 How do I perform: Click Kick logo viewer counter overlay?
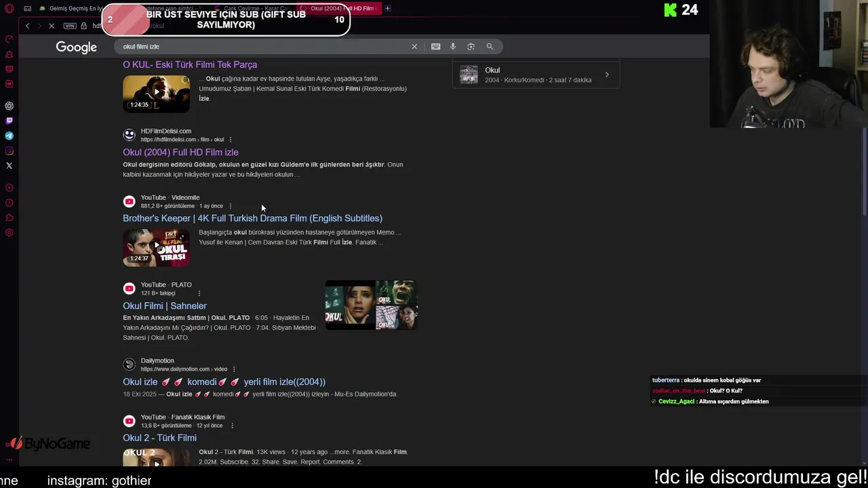coord(681,9)
